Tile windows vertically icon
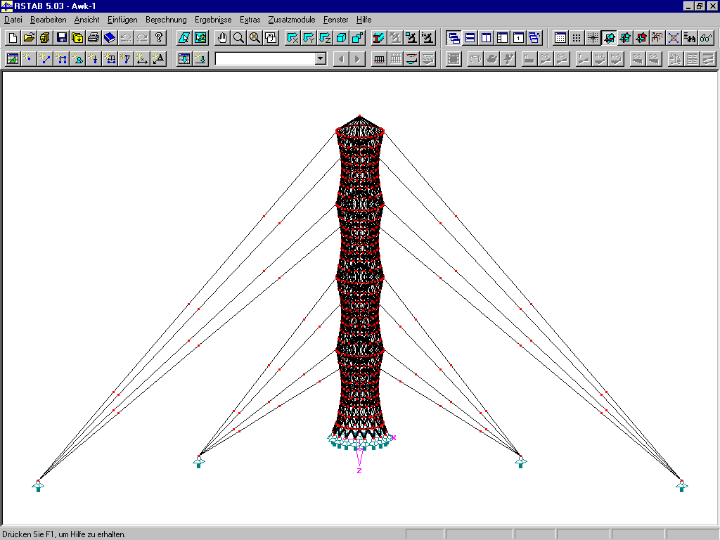Viewport: 720px width, 540px height. [x=486, y=38]
